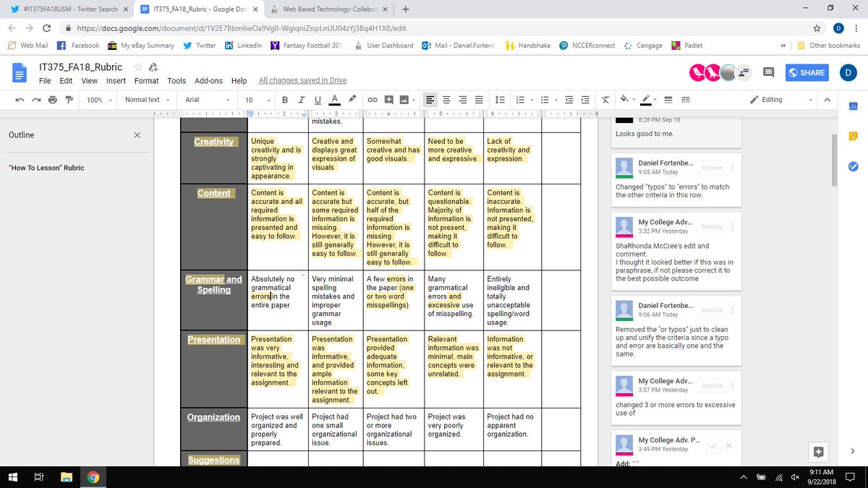This screenshot has width=868, height=488.
Task: Click the Explore button at bottom right
Action: 818,452
